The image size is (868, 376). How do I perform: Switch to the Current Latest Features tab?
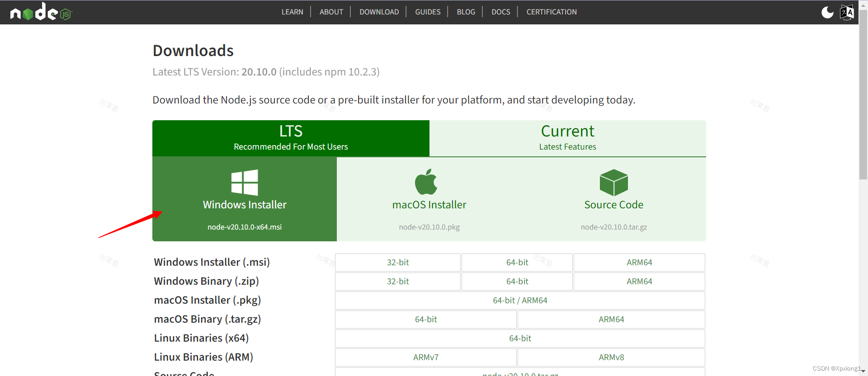pos(568,138)
